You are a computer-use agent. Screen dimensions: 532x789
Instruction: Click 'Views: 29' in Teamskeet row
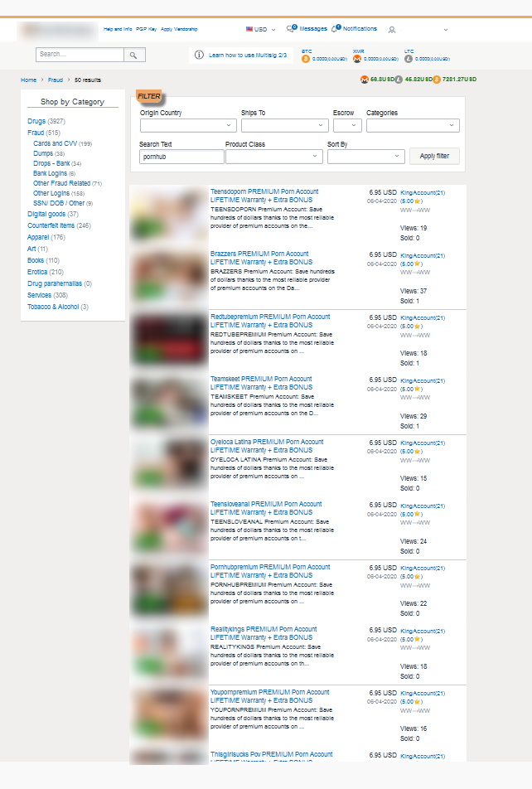pyautogui.click(x=414, y=416)
